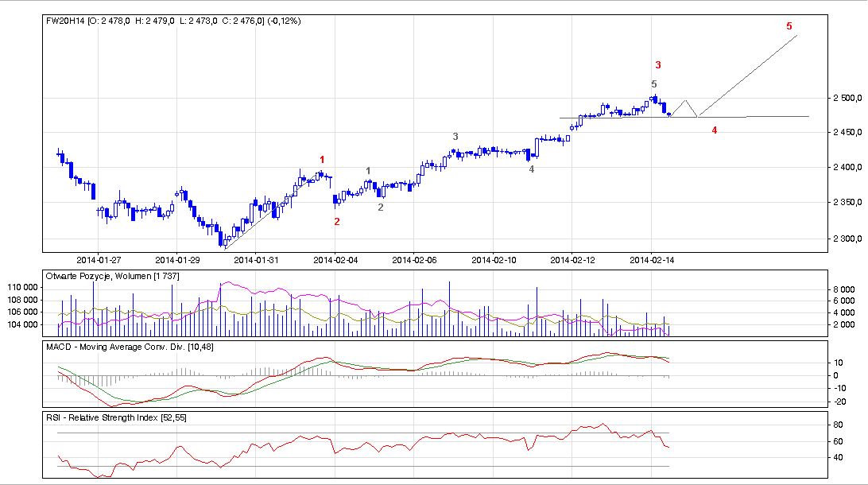Select the 2014-02-06 date axis label

pos(414,260)
